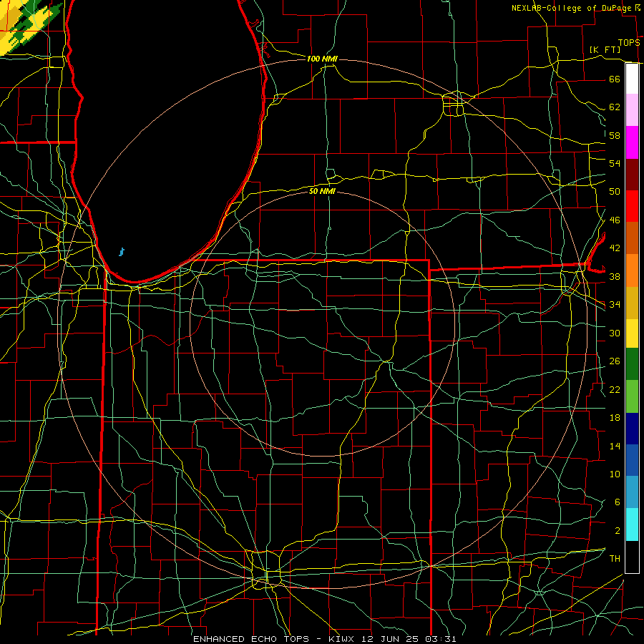Click the magenta legend swatch
This screenshot has height=644, width=644.
(x=632, y=142)
